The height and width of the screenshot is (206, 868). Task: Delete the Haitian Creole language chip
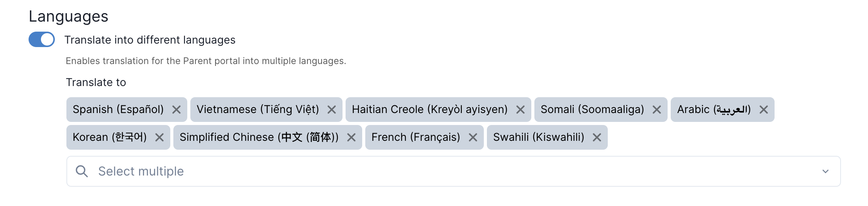click(520, 110)
